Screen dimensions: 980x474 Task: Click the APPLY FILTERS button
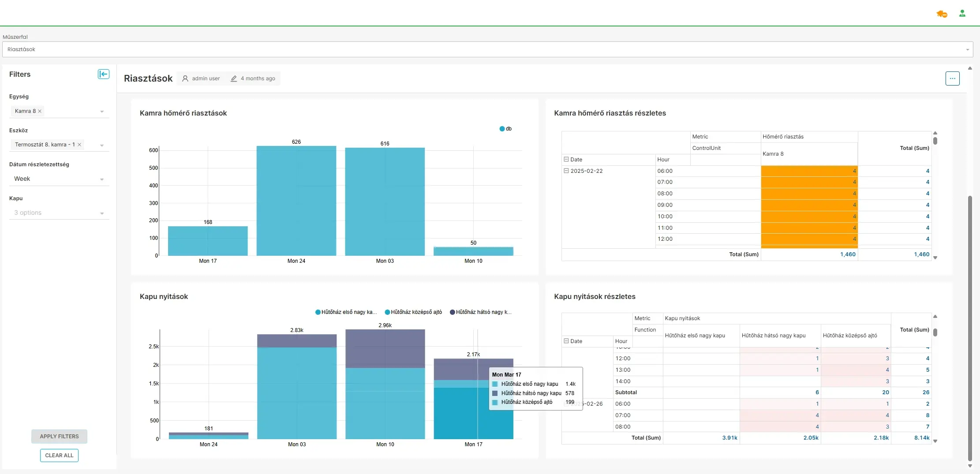[59, 437]
